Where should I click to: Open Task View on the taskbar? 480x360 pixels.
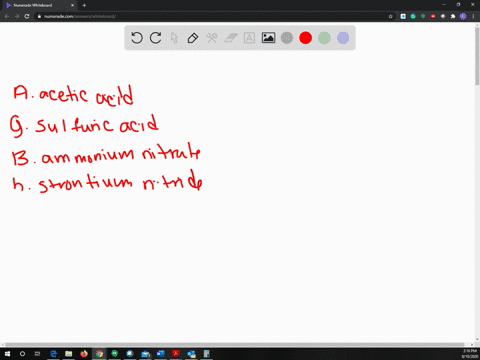point(37,354)
